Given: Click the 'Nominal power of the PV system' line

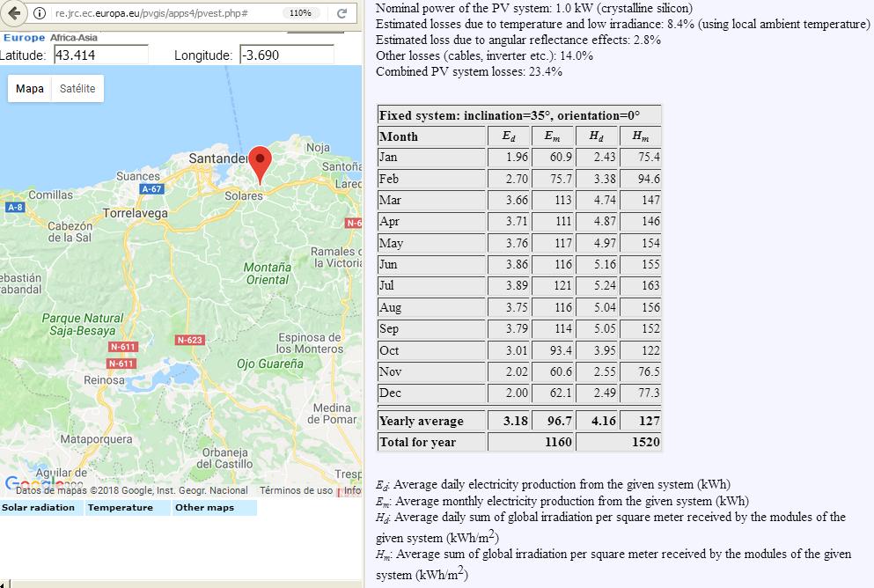Looking at the screenshot, I should [534, 8].
